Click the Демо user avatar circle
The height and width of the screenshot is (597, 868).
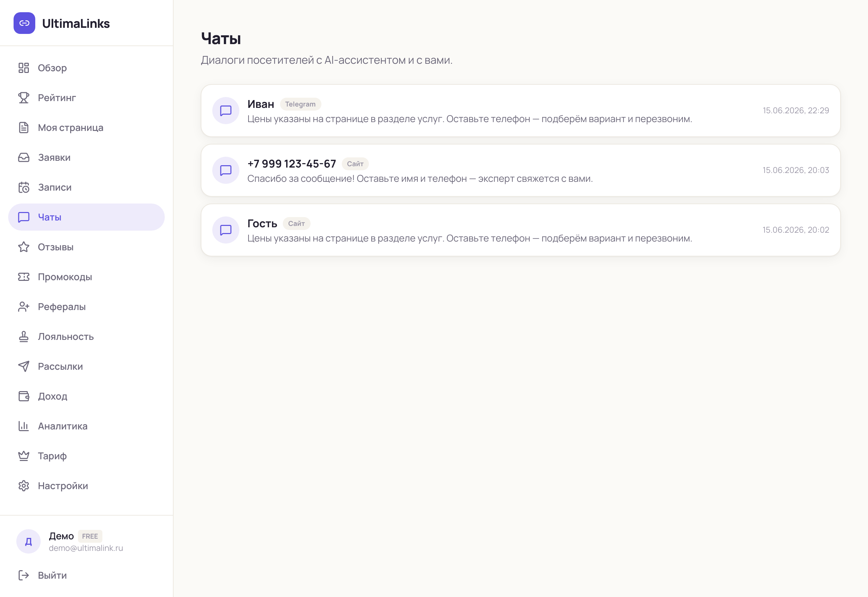pyautogui.click(x=28, y=541)
